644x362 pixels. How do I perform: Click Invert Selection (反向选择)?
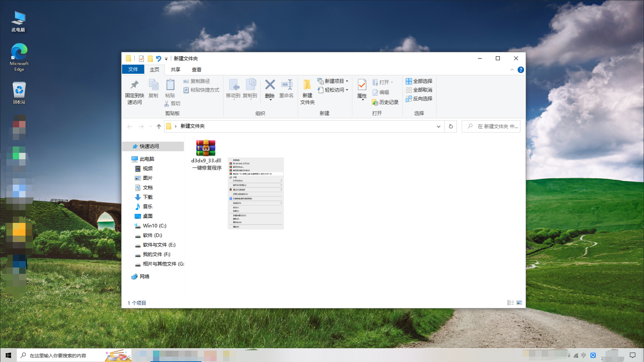[419, 99]
